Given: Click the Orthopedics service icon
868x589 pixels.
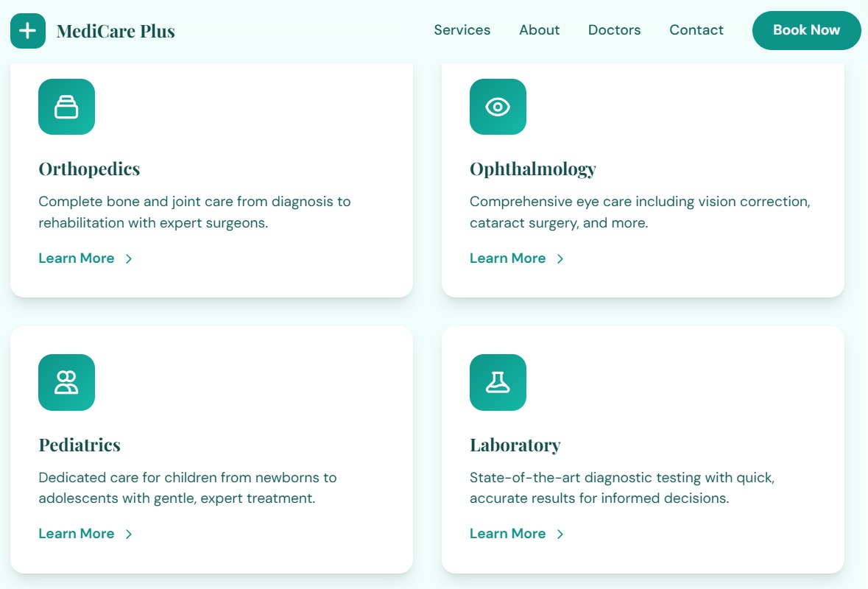Looking at the screenshot, I should 66,107.
